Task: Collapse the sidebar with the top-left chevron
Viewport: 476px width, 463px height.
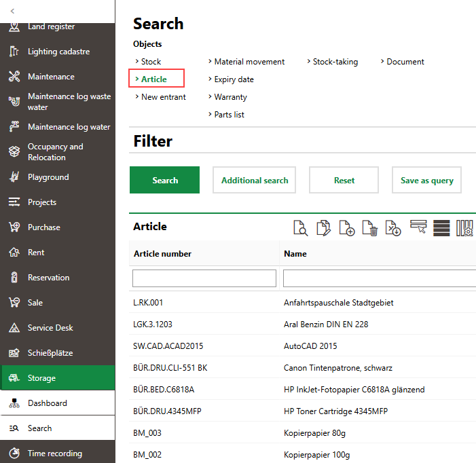Action: pyautogui.click(x=12, y=12)
